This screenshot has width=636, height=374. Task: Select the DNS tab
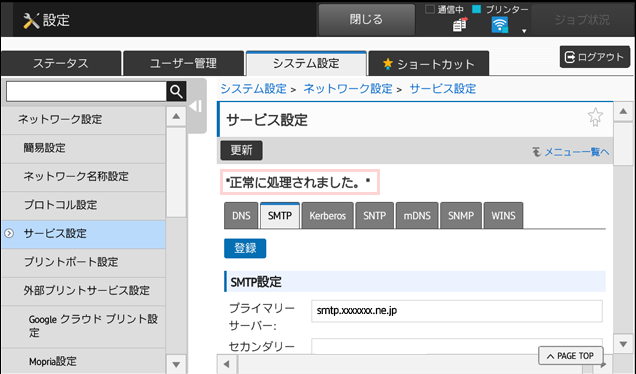[241, 215]
